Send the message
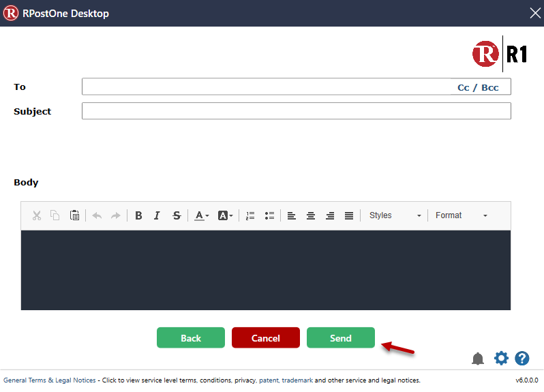 click(341, 337)
